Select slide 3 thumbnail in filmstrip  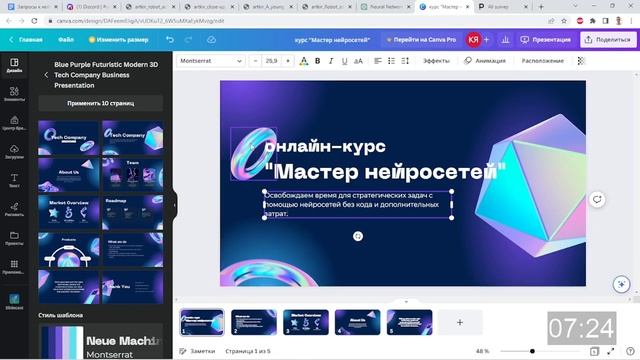click(x=306, y=322)
